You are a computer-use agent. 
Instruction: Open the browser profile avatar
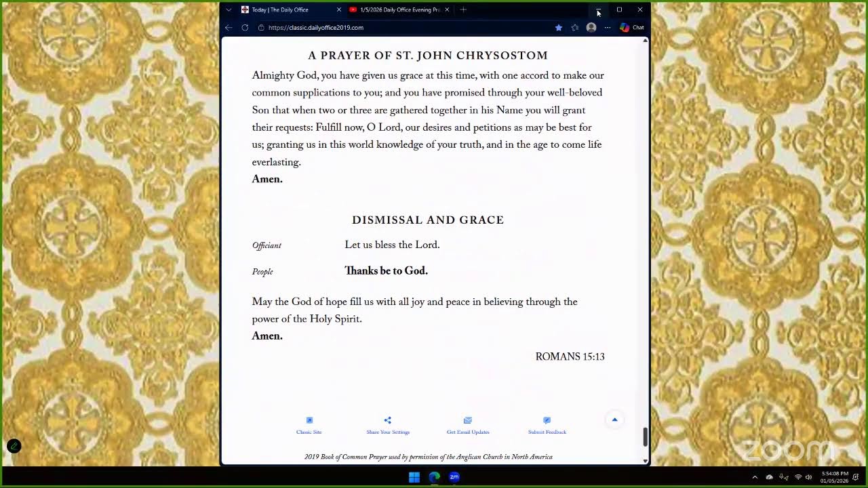click(591, 28)
